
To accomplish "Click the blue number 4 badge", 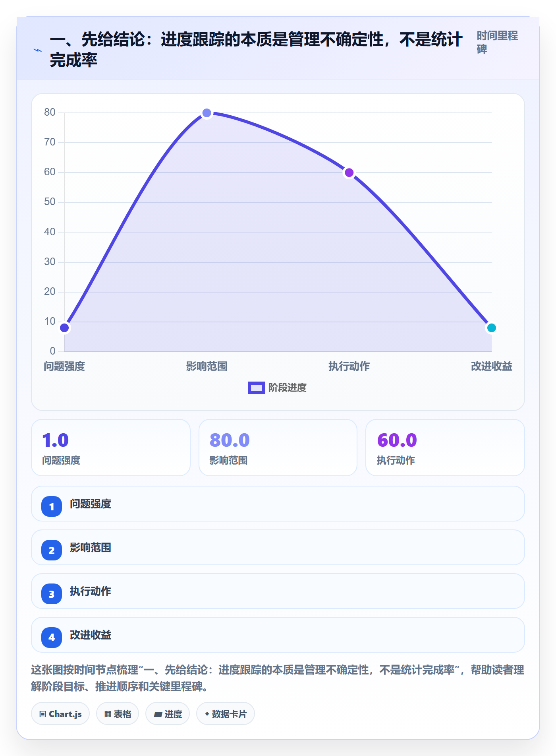I will pyautogui.click(x=52, y=638).
